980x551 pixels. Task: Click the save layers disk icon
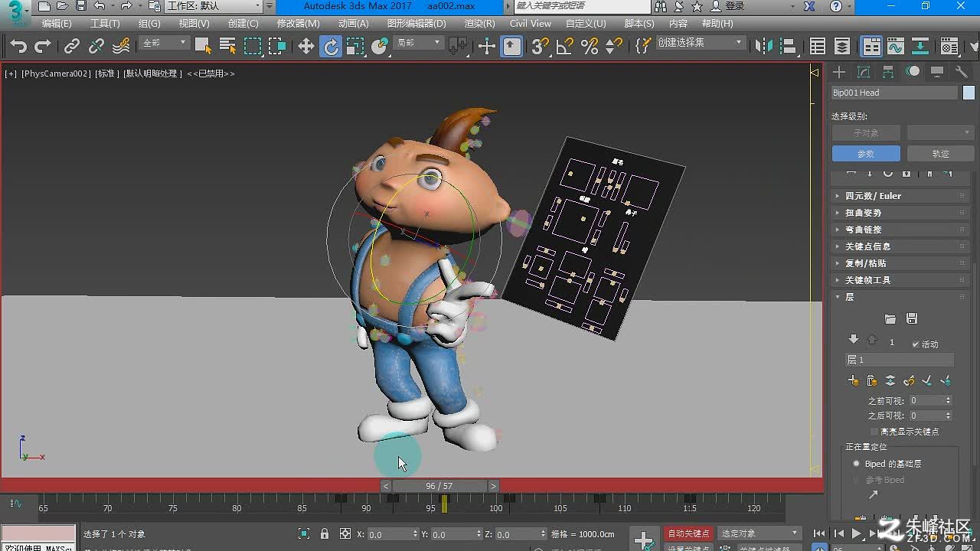911,318
